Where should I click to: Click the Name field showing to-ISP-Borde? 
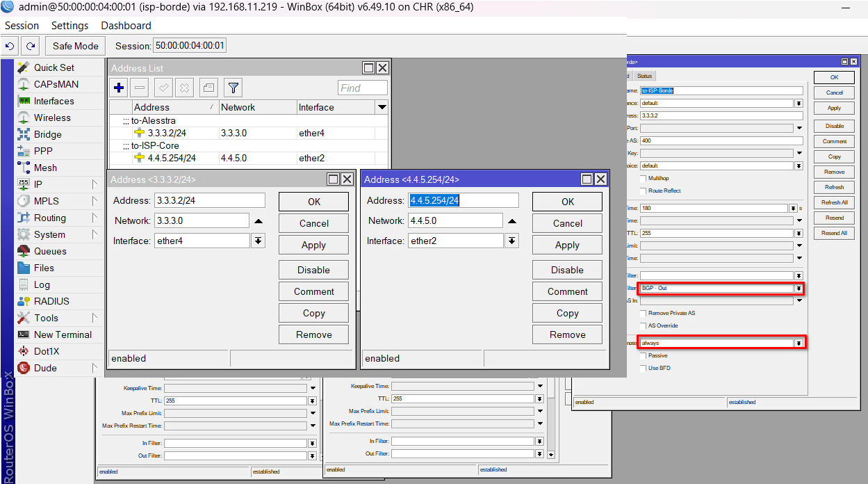[x=721, y=90]
